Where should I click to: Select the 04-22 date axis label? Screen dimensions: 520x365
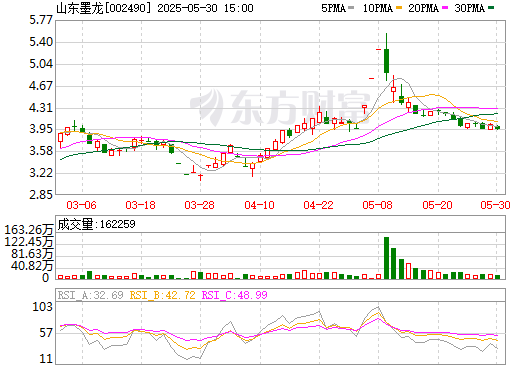[x=318, y=205]
